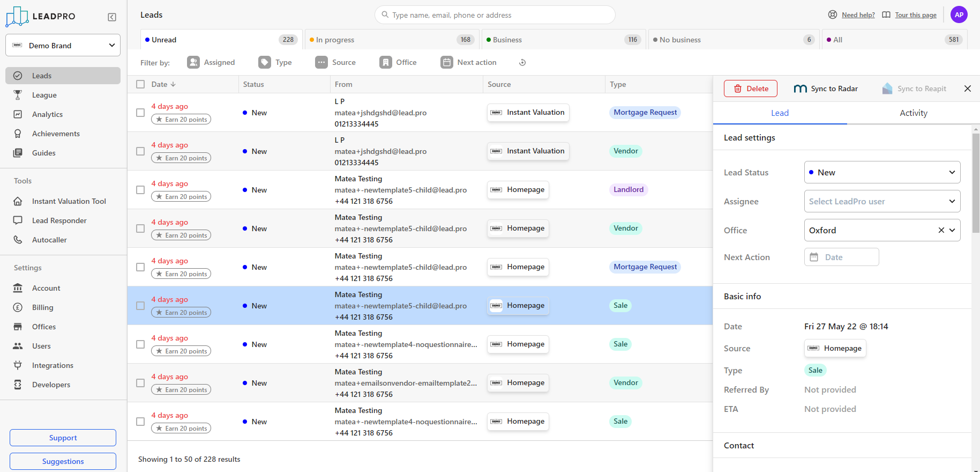Clear the Oxford office selection
Image resolution: width=980 pixels, height=472 pixels.
click(x=941, y=230)
